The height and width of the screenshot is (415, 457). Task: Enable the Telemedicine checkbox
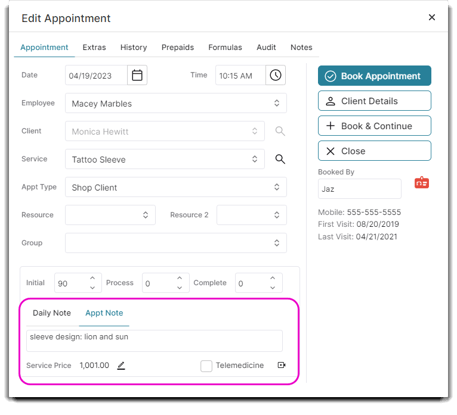point(206,366)
